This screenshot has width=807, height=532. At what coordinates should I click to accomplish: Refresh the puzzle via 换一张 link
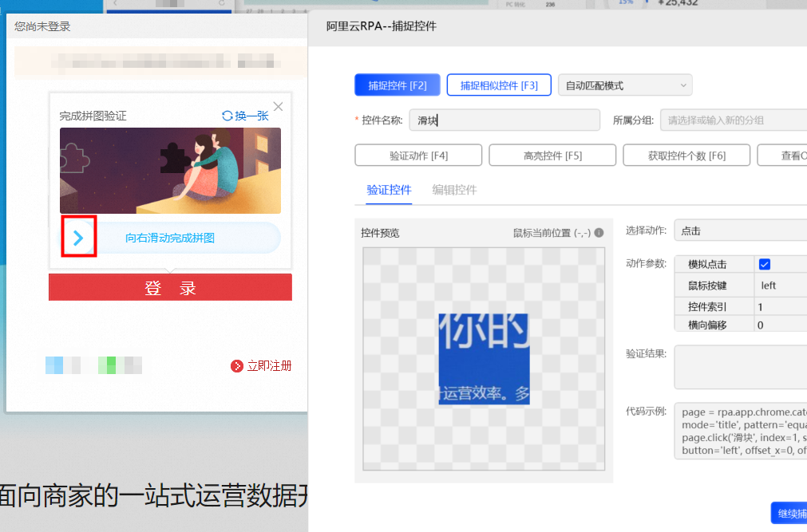245,116
